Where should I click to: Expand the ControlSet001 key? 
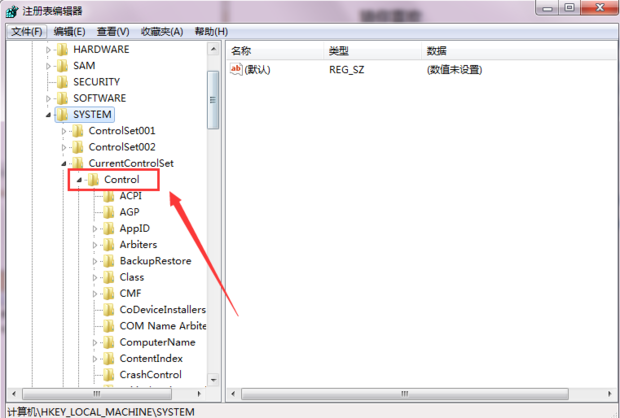tap(64, 131)
